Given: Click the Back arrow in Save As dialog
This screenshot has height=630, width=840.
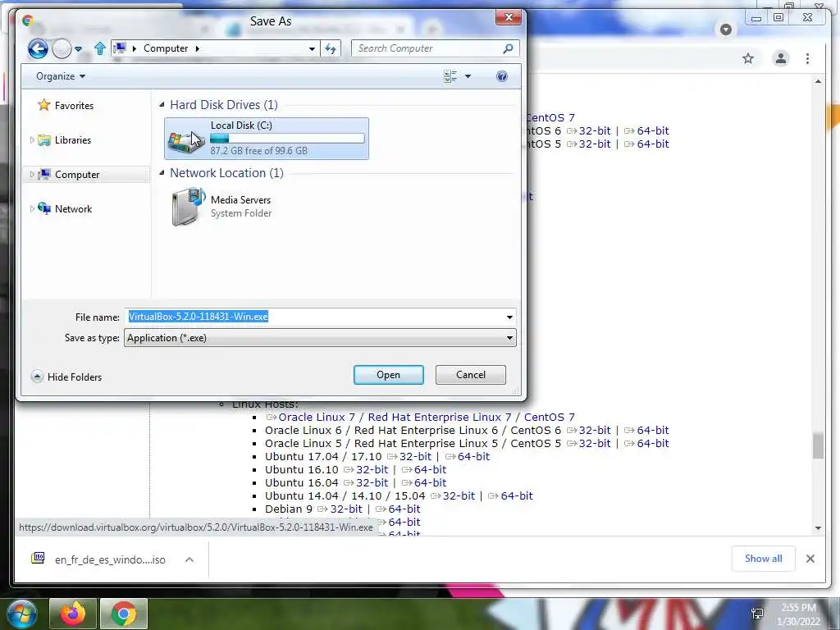Looking at the screenshot, I should [x=38, y=48].
